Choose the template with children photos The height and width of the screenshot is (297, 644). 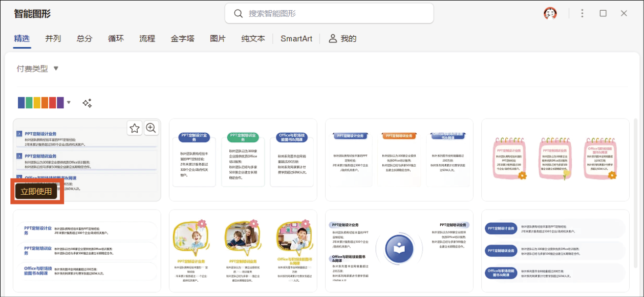click(x=243, y=251)
